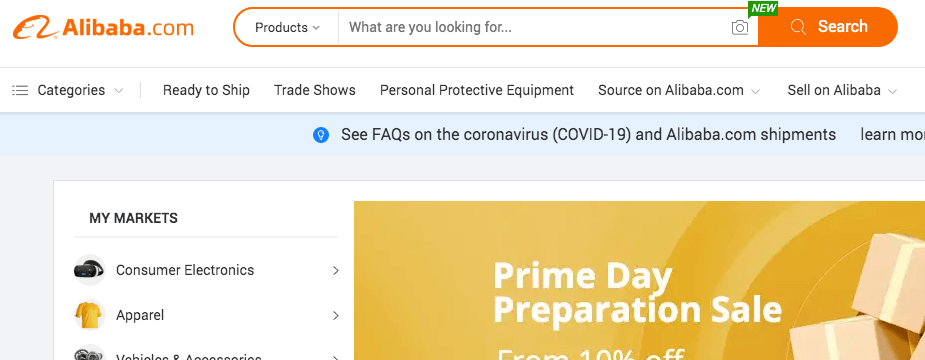Click the Categories hamburger list icon
The width and height of the screenshot is (925, 360).
(20, 90)
